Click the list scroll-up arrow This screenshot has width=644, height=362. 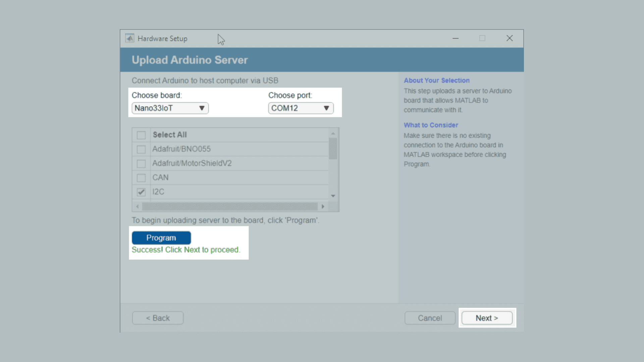click(x=333, y=134)
